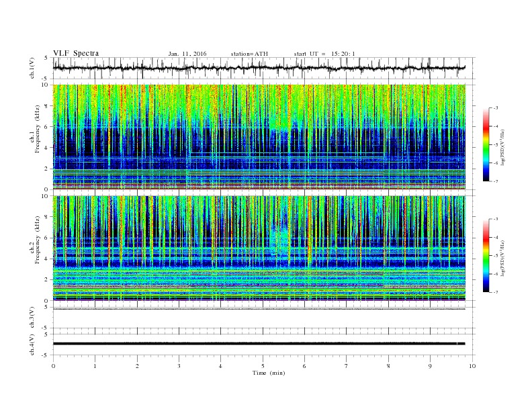Click the "5" minute tick on time axis
Screen dimensions: 532x411
[x=263, y=366]
